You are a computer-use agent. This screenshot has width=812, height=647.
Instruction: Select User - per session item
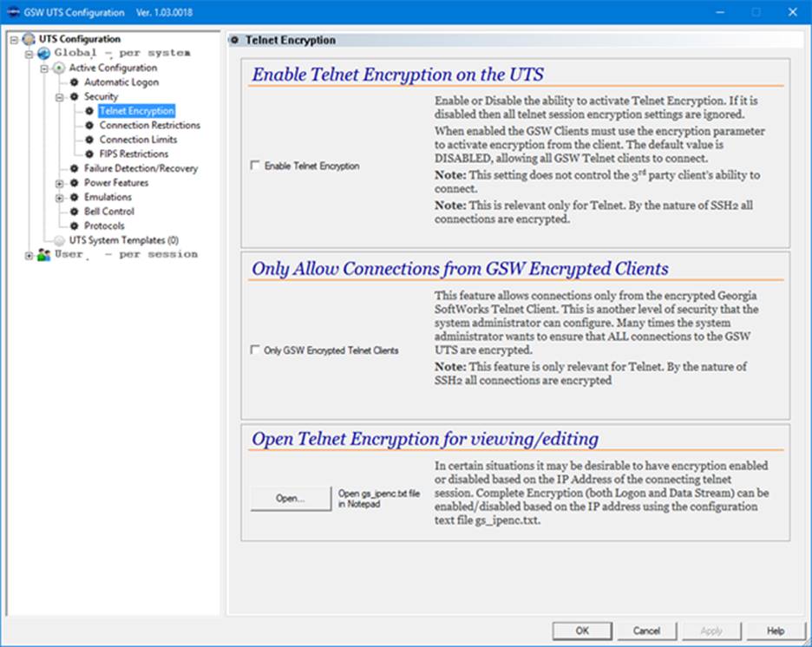pyautogui.click(x=126, y=255)
